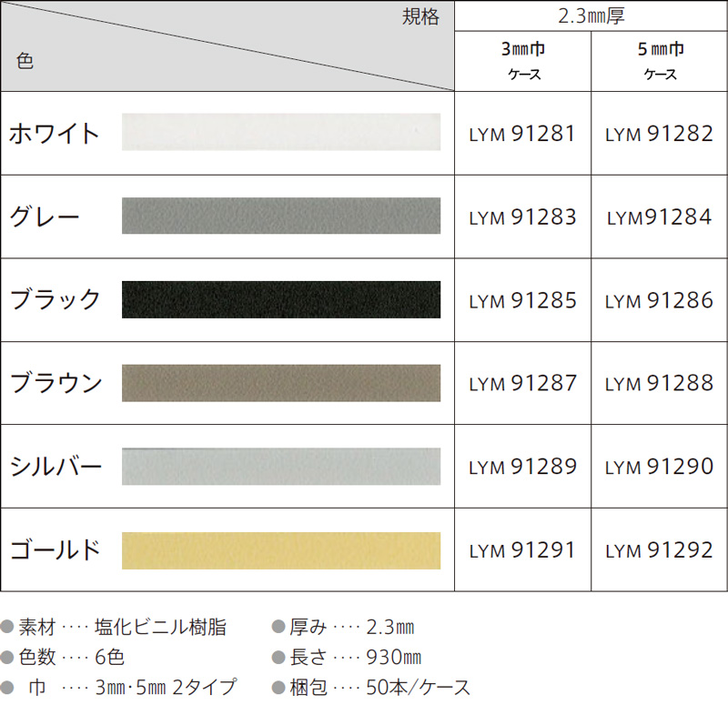Click the 素材 塩化ビニル樹脂 spec line
The image size is (728, 705).
pos(114,627)
